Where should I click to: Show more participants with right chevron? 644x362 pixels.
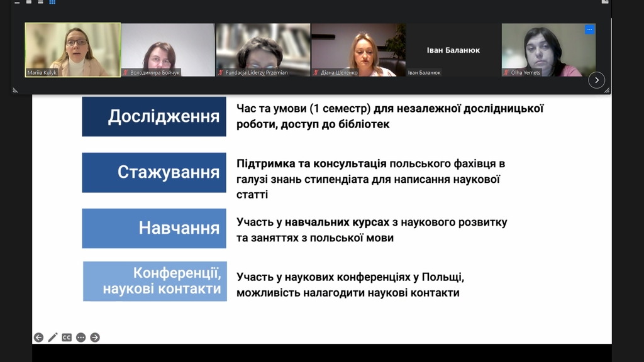[x=596, y=80]
